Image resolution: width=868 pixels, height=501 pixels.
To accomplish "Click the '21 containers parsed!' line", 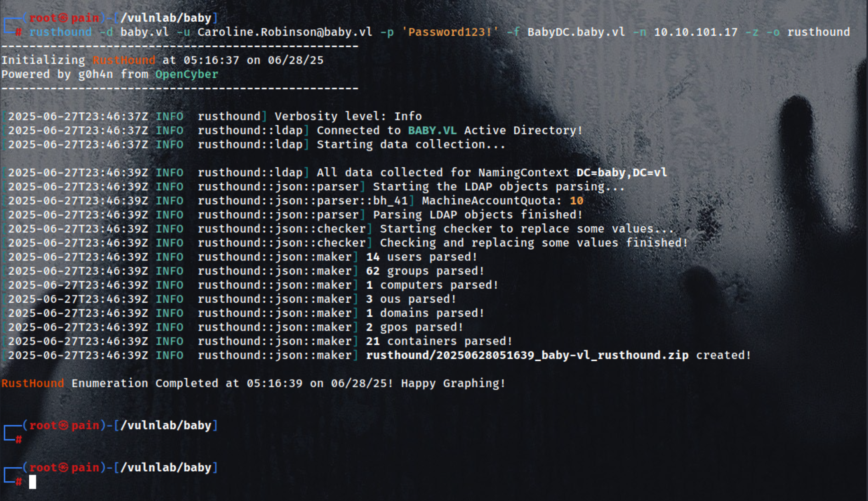I will point(439,341).
